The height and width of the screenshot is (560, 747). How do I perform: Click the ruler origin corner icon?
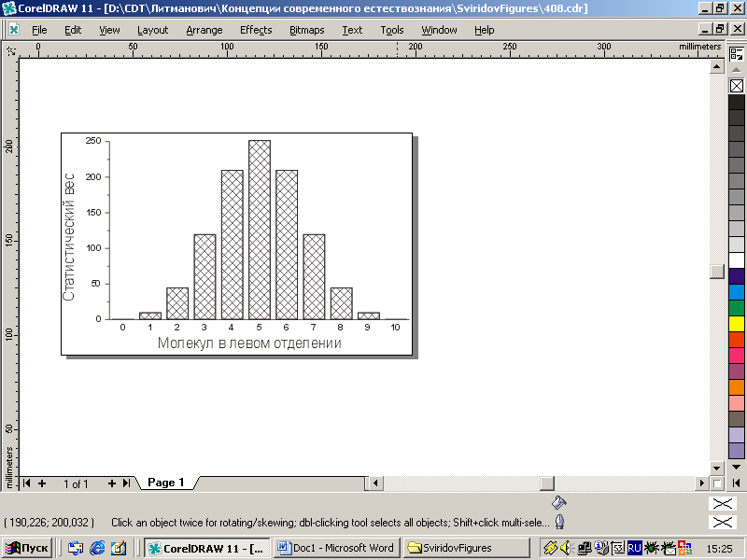point(9,49)
